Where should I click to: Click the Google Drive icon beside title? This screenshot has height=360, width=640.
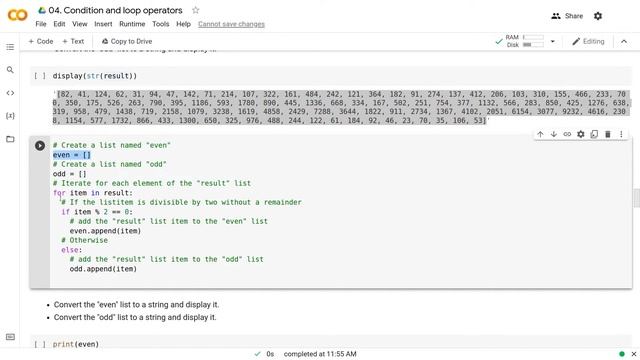42,10
